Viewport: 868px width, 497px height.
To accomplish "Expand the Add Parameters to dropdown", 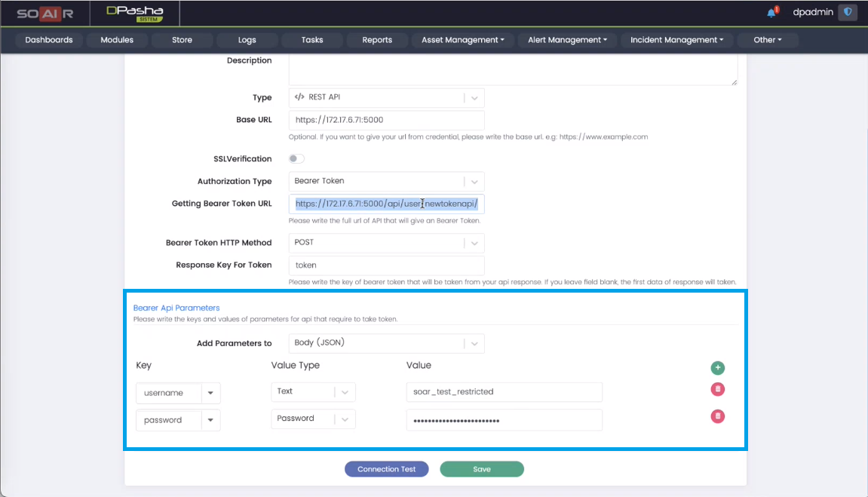I will point(474,343).
